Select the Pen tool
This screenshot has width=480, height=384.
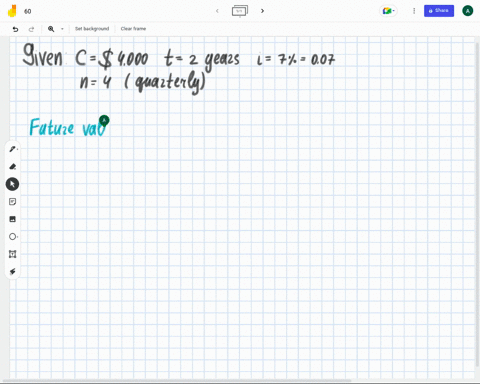[13, 149]
